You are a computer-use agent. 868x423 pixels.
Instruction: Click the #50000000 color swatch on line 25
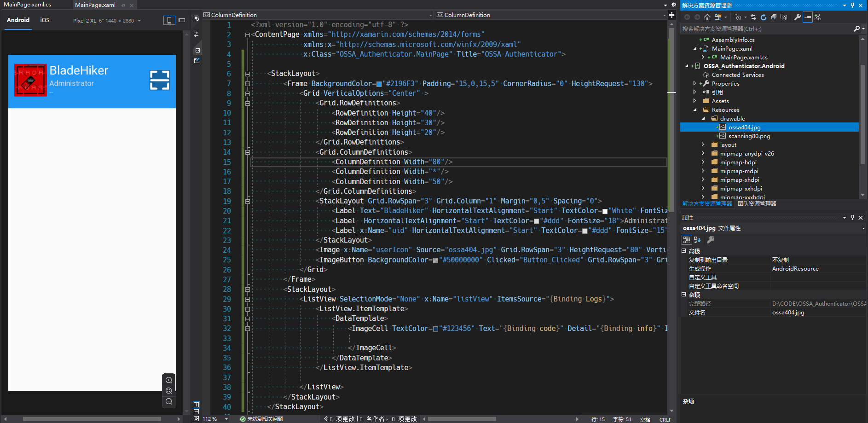(x=435, y=261)
